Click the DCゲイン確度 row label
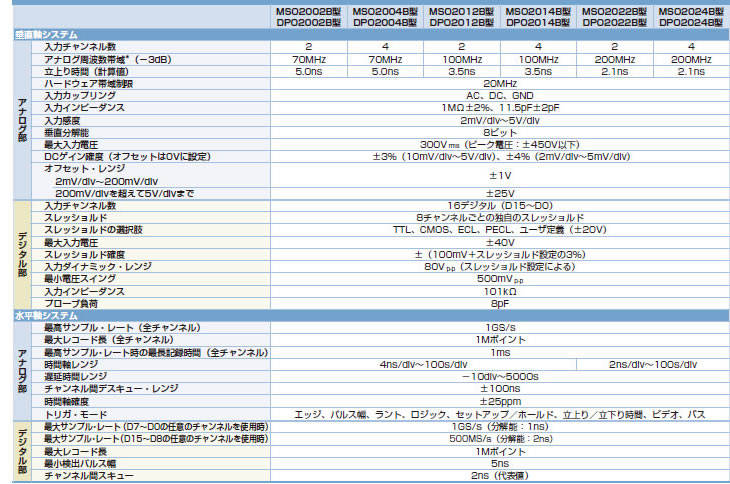Screen dimensions: 730x484 pyautogui.click(x=127, y=157)
